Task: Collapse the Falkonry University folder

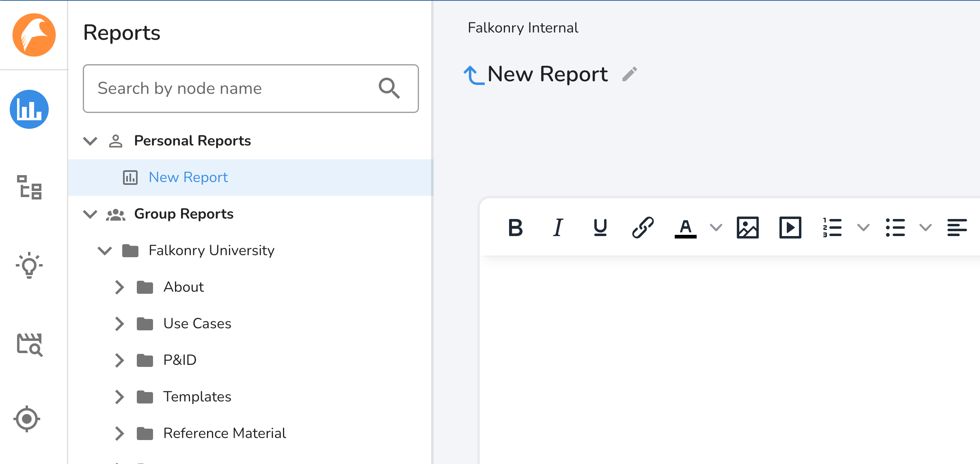Action: tap(105, 251)
